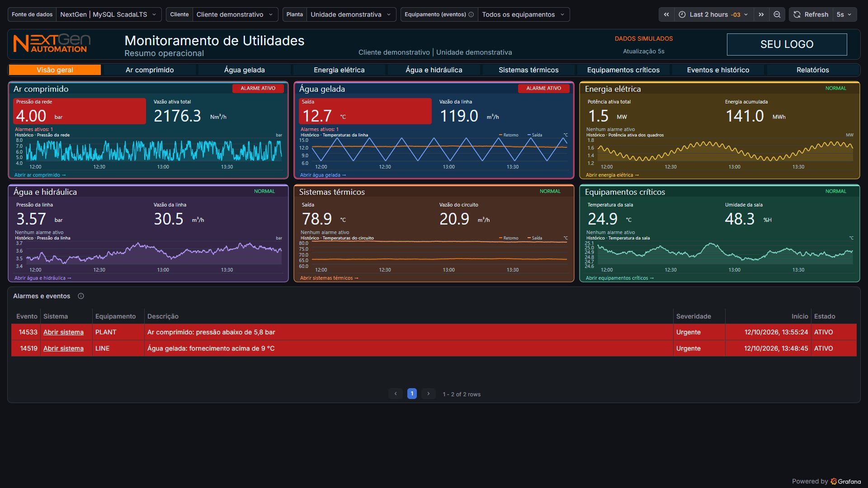The height and width of the screenshot is (488, 868).
Task: Go to the Sistemas térmicos tab
Action: (x=528, y=70)
